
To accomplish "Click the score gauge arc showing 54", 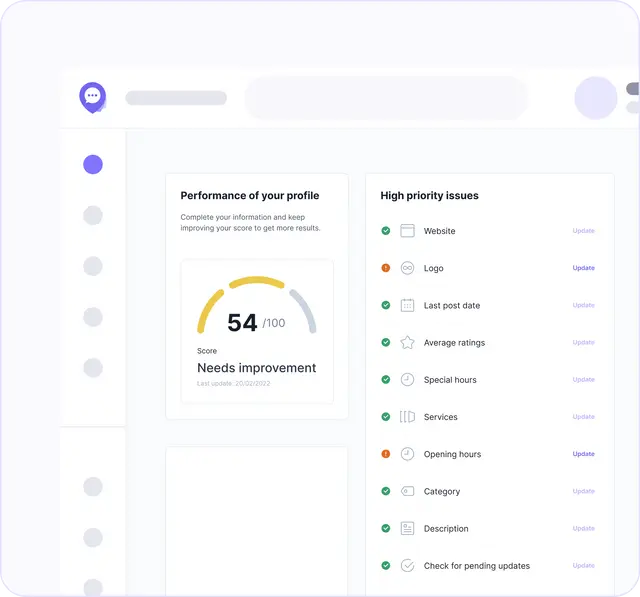I will point(257,305).
